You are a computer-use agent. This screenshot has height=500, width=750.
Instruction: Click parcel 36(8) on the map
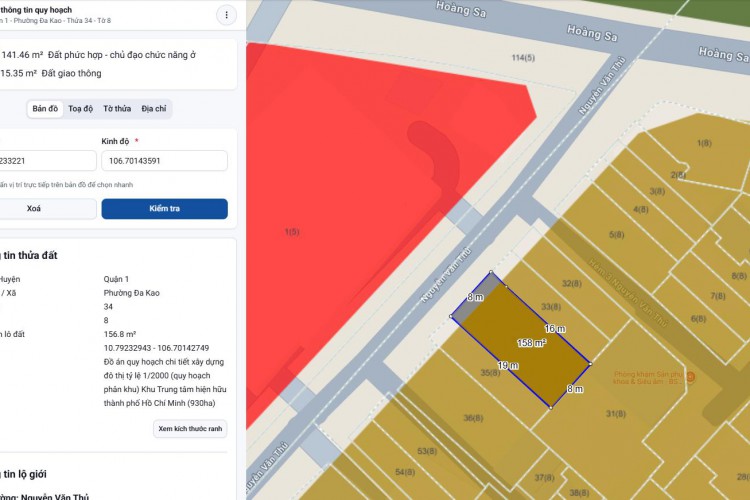[473, 418]
